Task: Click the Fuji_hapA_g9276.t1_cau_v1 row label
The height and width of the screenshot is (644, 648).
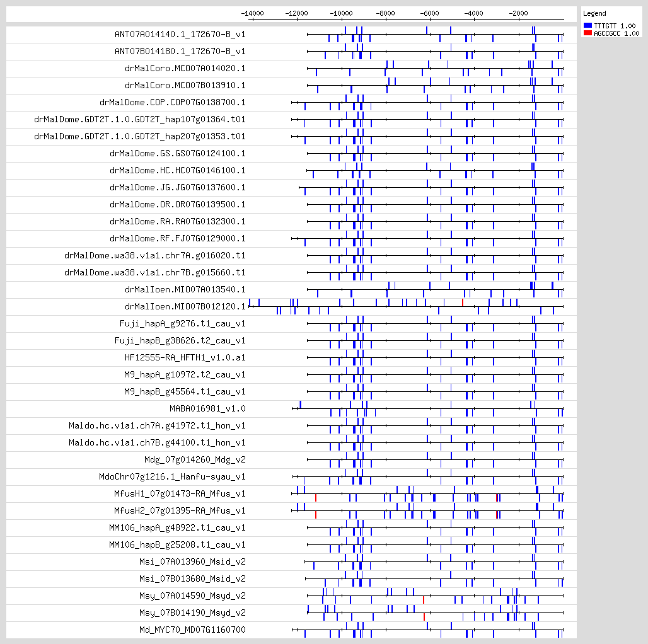Action: [x=182, y=323]
